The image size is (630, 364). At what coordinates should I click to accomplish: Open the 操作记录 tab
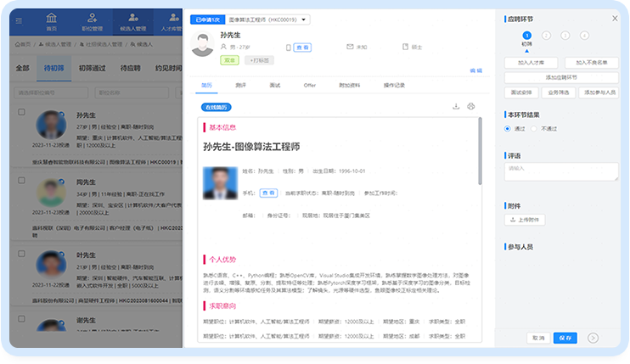coord(394,86)
